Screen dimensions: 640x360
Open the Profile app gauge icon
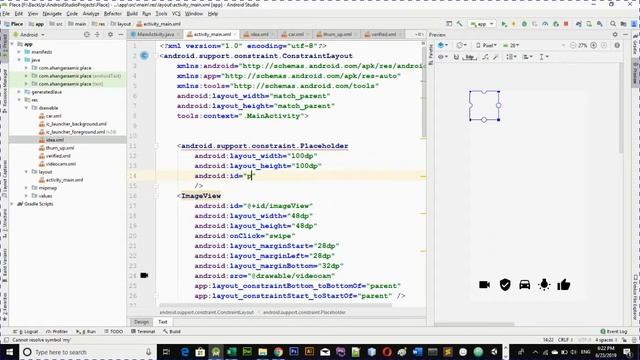tap(545, 24)
